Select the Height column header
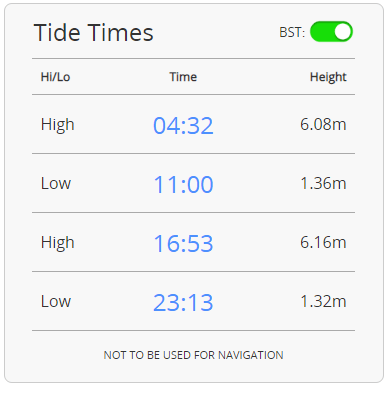389x394 pixels. coord(328,77)
